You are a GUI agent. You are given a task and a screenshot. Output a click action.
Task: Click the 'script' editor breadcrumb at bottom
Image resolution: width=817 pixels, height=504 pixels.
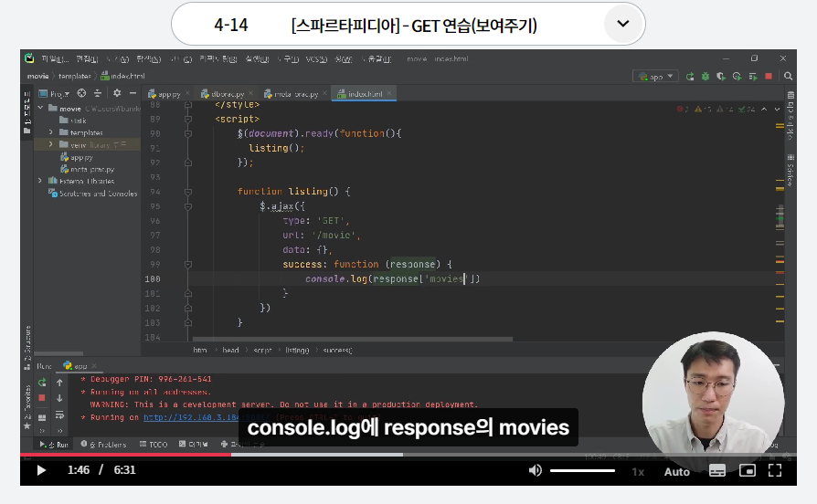pyautogui.click(x=262, y=351)
